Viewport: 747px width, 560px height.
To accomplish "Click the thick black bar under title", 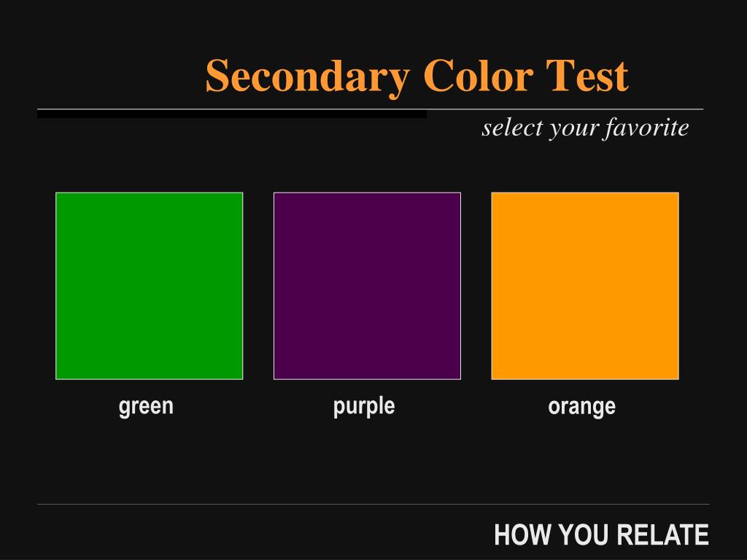I will (x=232, y=114).
